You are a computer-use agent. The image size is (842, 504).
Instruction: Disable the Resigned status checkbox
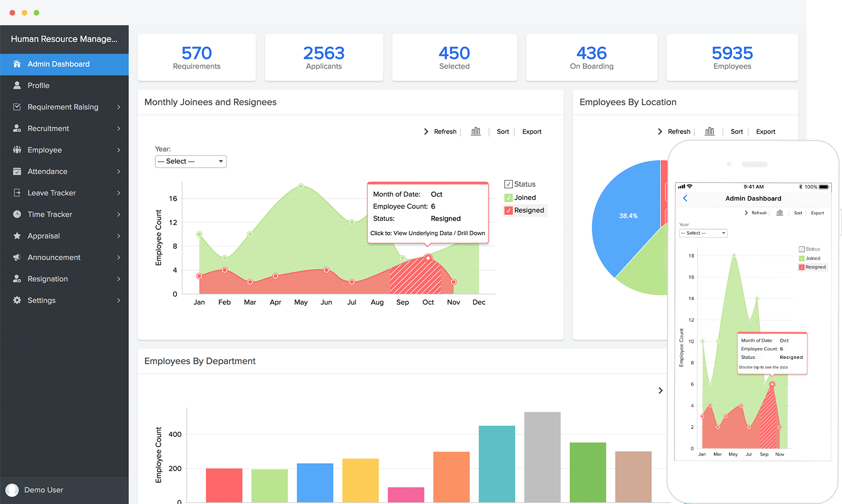509,210
